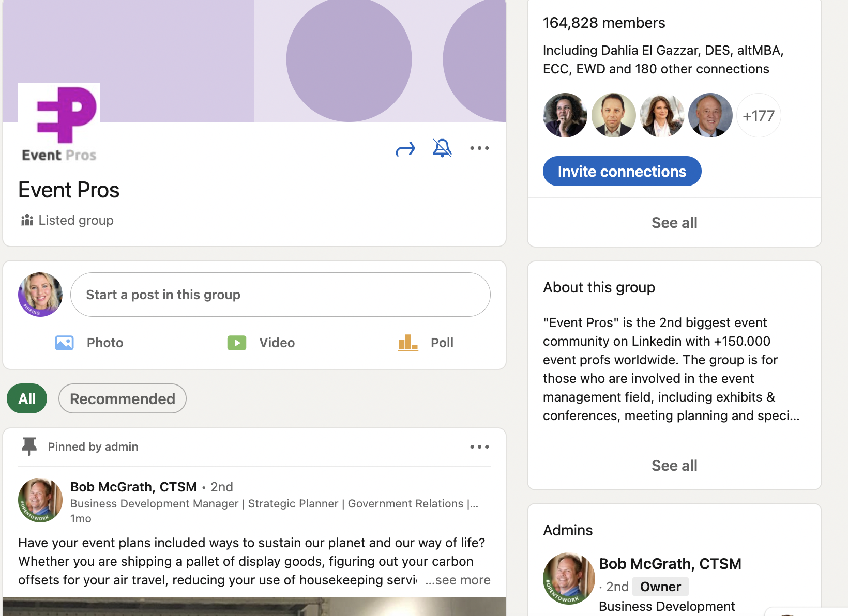Click your profile photo beside post box
The width and height of the screenshot is (848, 616).
click(x=40, y=295)
